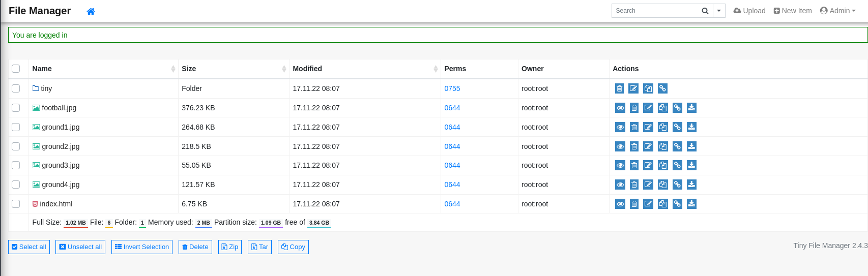Click the Invert Selection button

click(x=142, y=247)
